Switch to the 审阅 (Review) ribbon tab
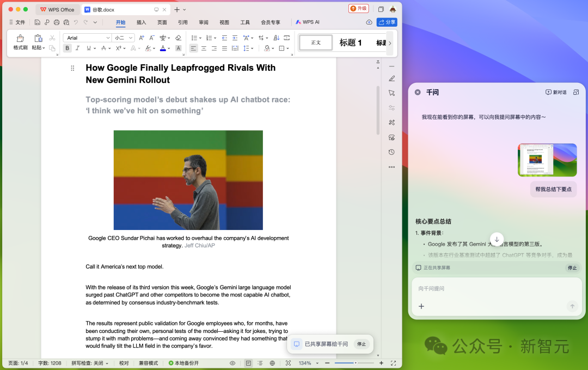The image size is (588, 370). 204,22
